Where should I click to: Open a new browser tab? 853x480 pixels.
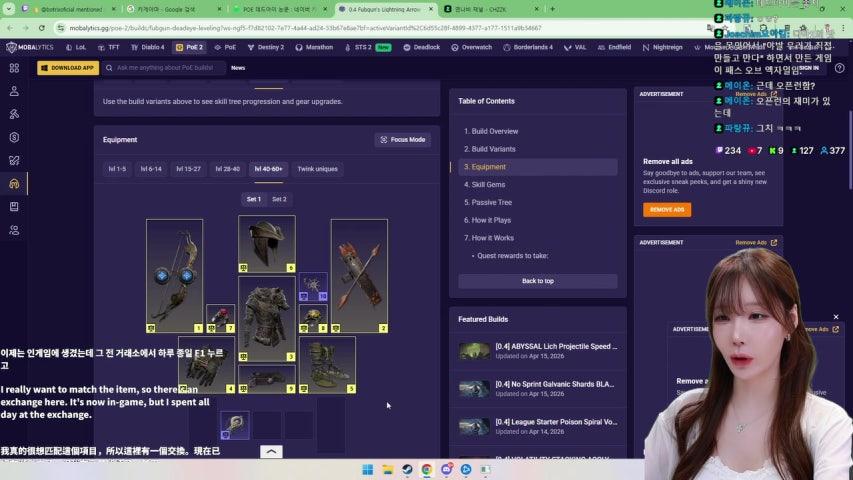point(552,9)
